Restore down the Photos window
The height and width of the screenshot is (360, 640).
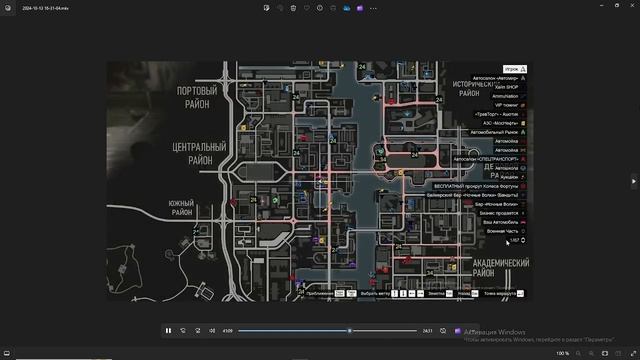(617, 6)
